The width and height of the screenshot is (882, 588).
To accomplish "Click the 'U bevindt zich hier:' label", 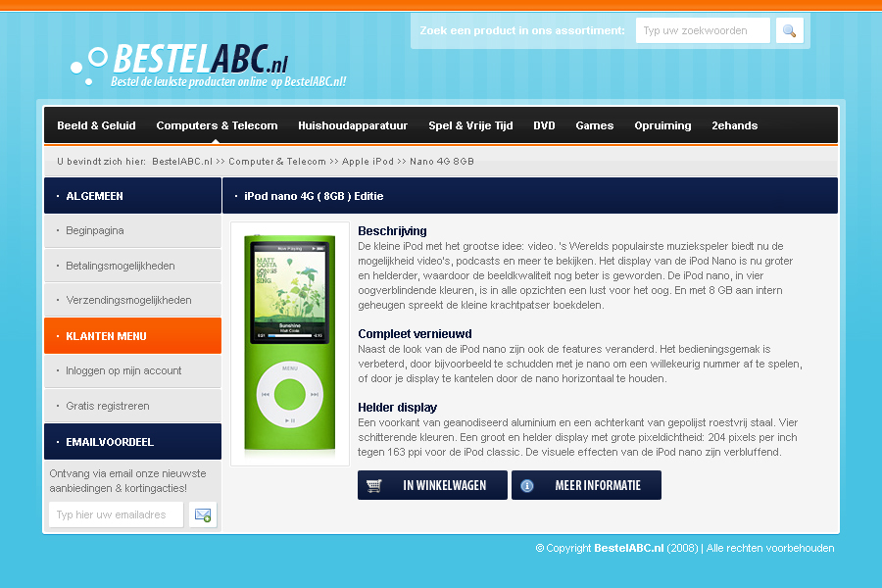I will [x=101, y=162].
